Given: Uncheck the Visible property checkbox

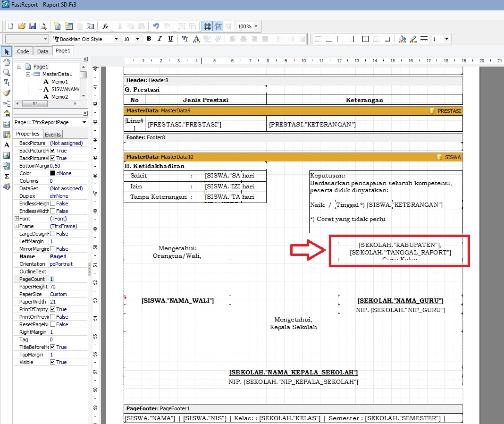Looking at the screenshot, I should click(53, 362).
